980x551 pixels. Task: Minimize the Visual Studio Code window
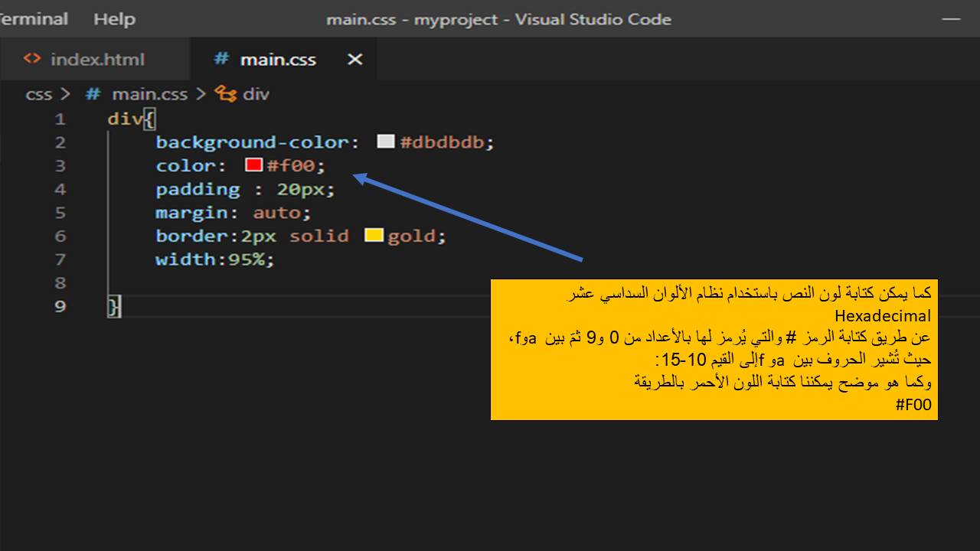(x=951, y=18)
